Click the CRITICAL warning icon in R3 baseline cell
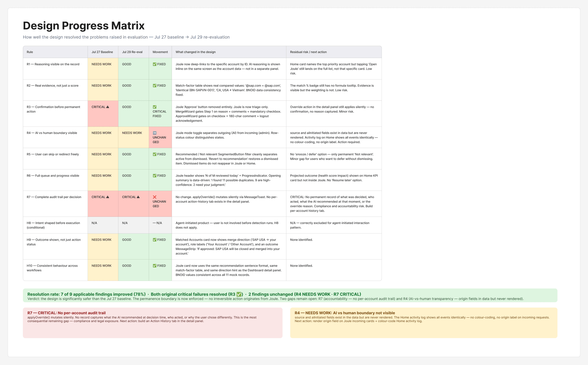Viewport: 588px width, 365px height. tap(108, 107)
